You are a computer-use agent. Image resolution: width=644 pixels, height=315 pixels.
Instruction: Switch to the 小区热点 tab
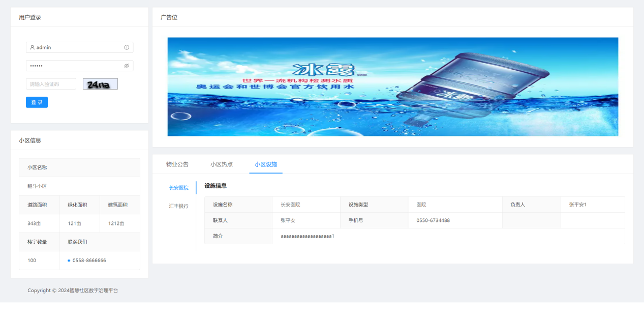(x=222, y=164)
